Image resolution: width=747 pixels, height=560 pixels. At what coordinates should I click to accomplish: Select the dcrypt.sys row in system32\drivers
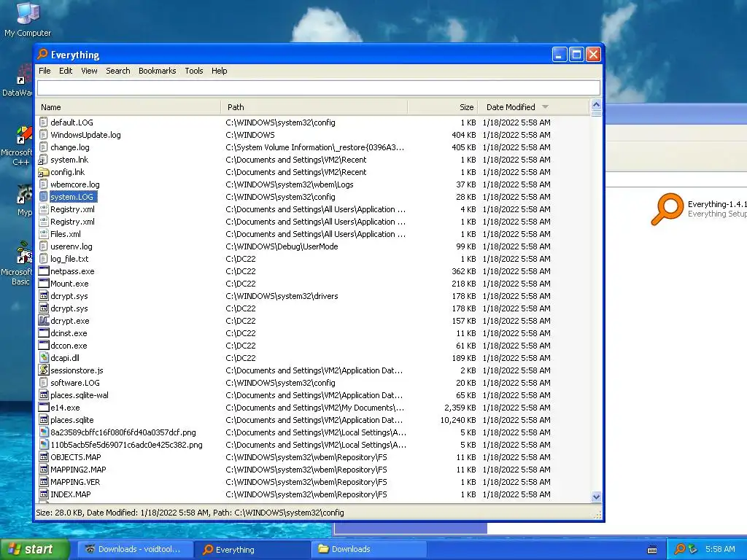coord(312,296)
